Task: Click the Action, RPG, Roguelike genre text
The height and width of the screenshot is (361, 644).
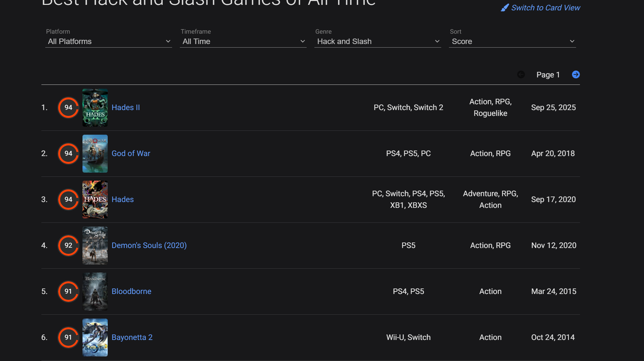Action: (490, 107)
